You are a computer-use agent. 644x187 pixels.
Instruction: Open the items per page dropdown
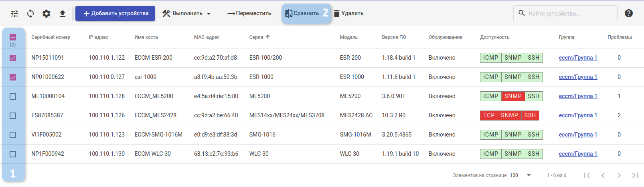pyautogui.click(x=521, y=175)
